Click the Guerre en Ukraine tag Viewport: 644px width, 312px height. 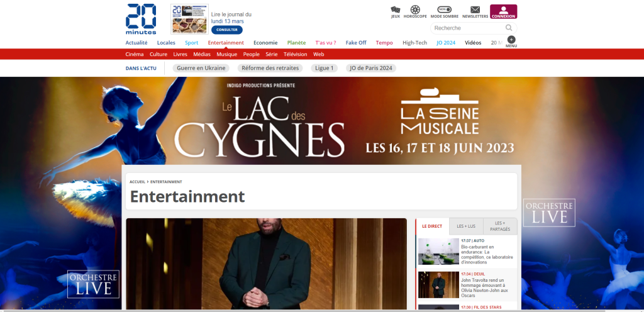coord(201,68)
